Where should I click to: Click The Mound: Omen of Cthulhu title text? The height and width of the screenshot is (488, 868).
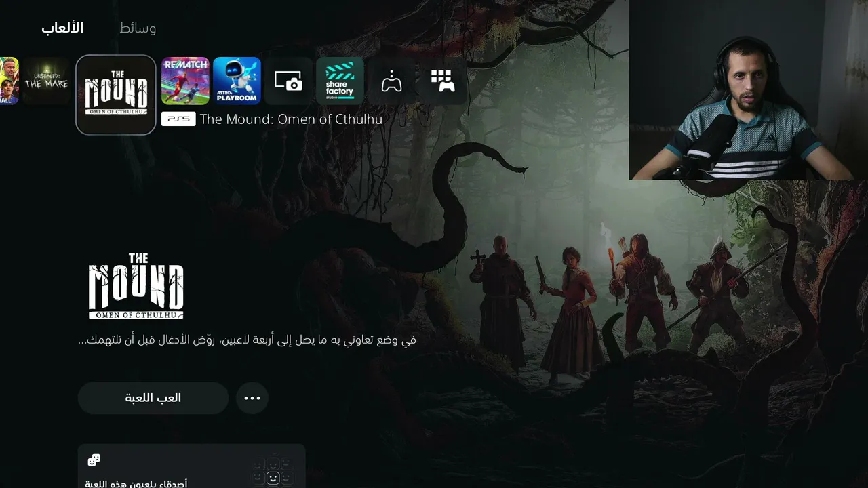tap(291, 119)
